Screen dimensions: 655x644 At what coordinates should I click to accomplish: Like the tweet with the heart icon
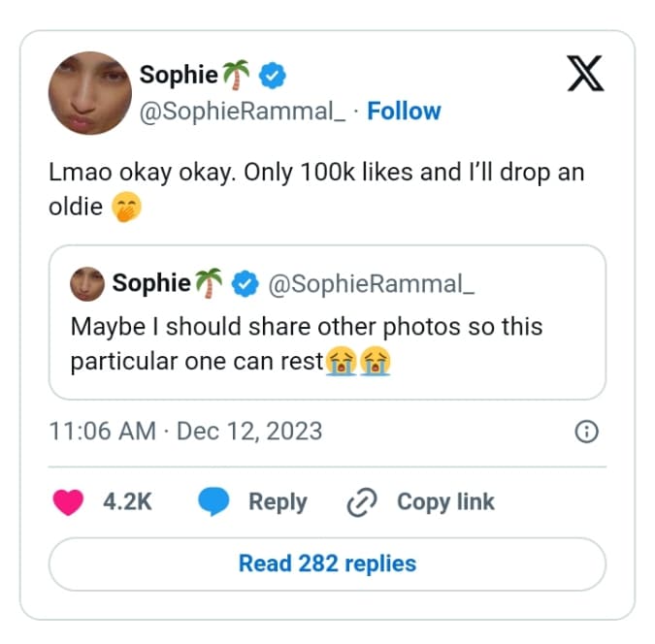coord(68,501)
